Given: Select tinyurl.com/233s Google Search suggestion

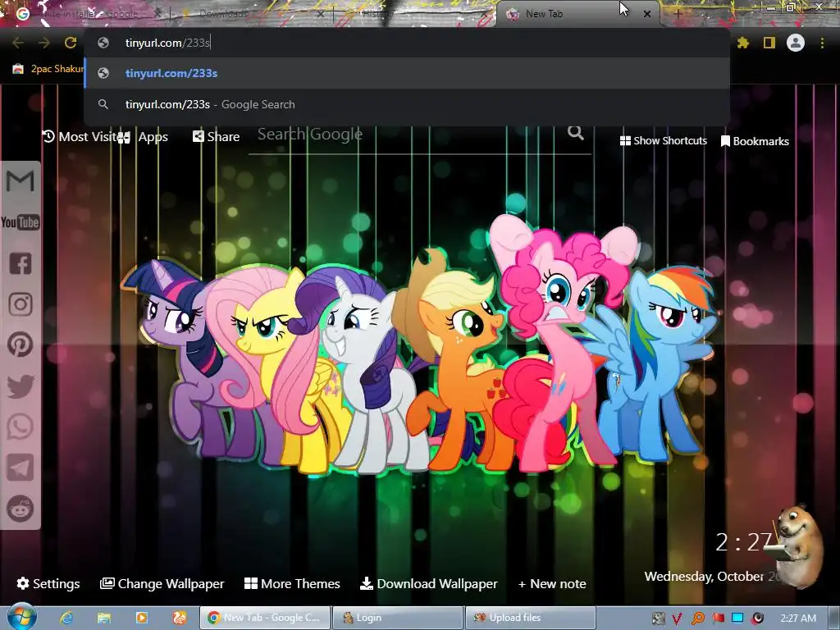Looking at the screenshot, I should (407, 104).
